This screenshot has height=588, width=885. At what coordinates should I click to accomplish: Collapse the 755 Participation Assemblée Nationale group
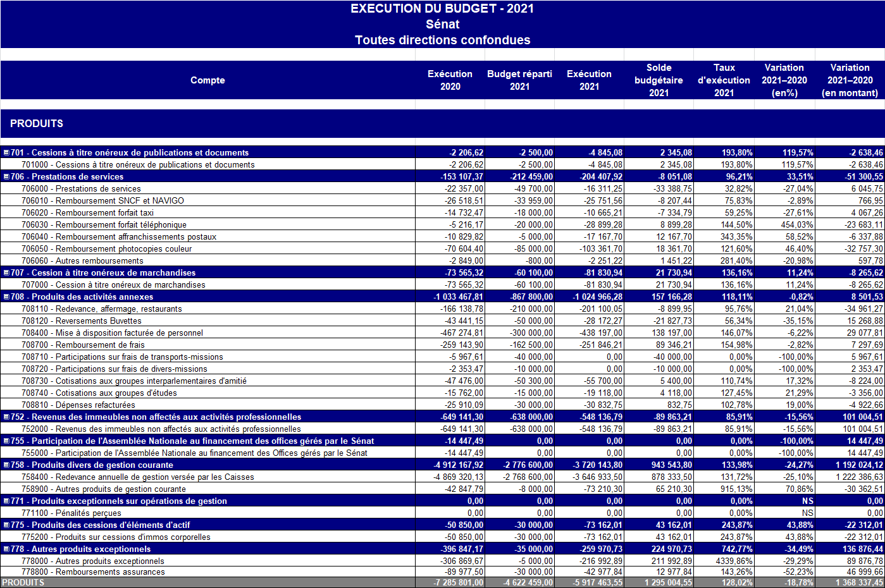[6, 441]
